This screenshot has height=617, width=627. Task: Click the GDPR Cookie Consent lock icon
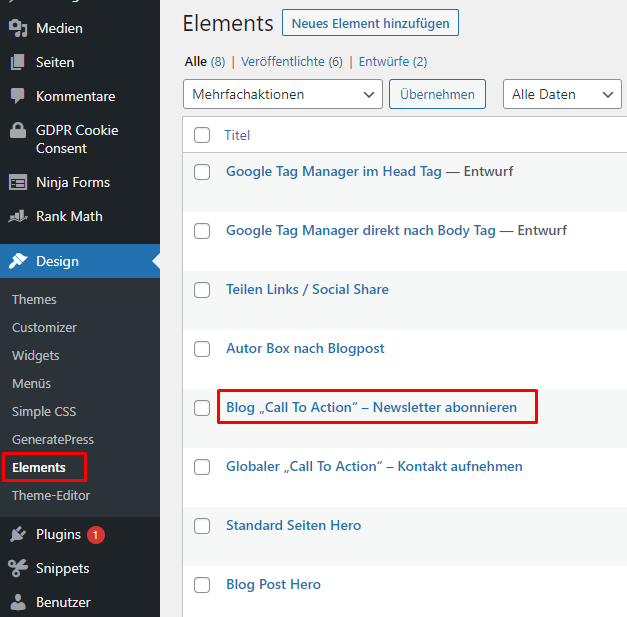pyautogui.click(x=18, y=130)
